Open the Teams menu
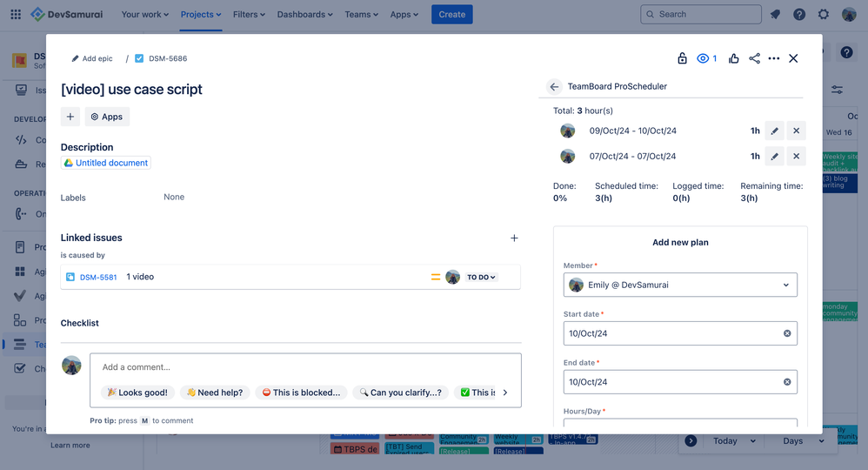The width and height of the screenshot is (868, 470). pos(362,15)
